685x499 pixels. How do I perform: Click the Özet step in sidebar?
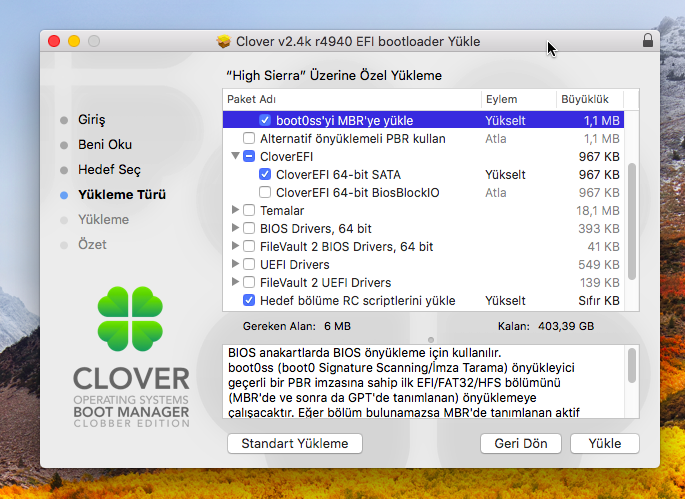pyautogui.click(x=92, y=244)
